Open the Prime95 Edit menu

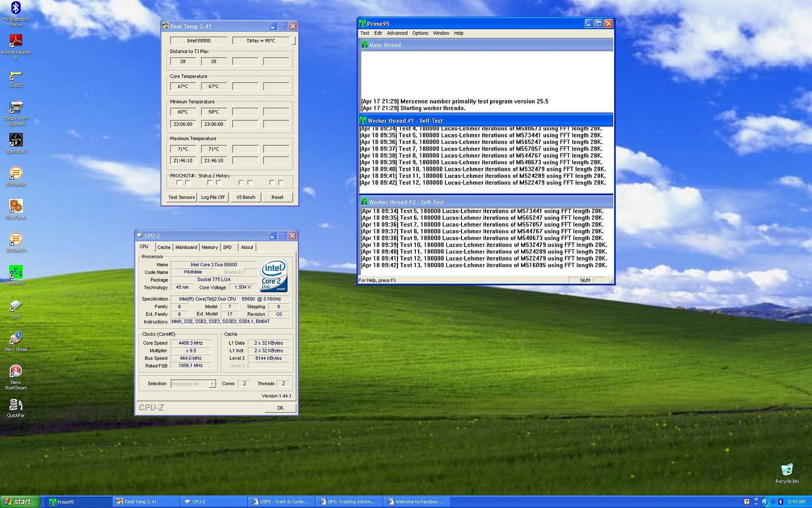(378, 33)
